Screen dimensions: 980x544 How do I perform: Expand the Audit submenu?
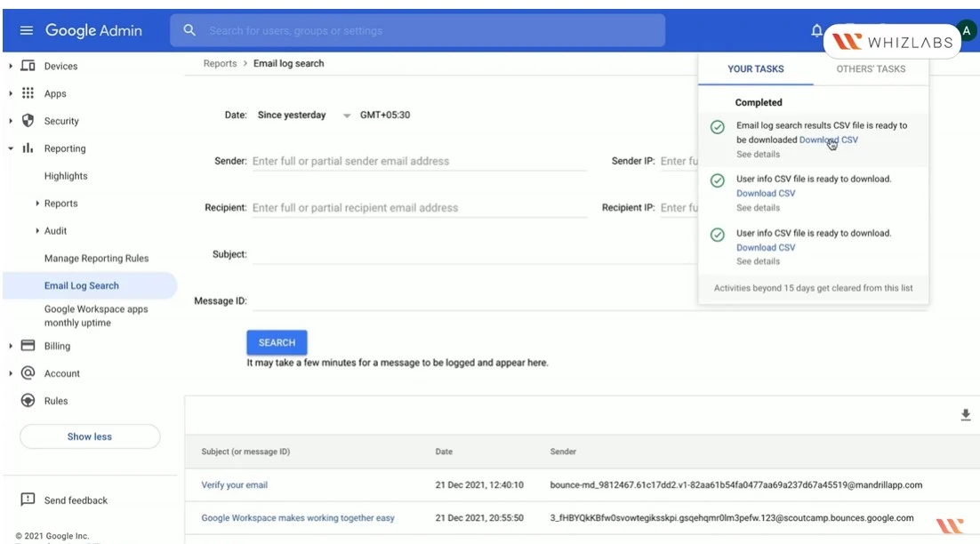[36, 230]
